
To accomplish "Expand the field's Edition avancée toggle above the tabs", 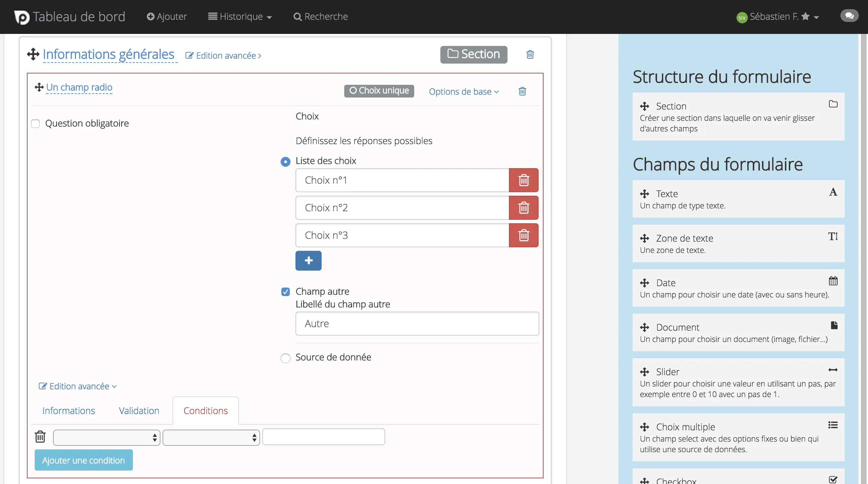I will click(x=78, y=386).
